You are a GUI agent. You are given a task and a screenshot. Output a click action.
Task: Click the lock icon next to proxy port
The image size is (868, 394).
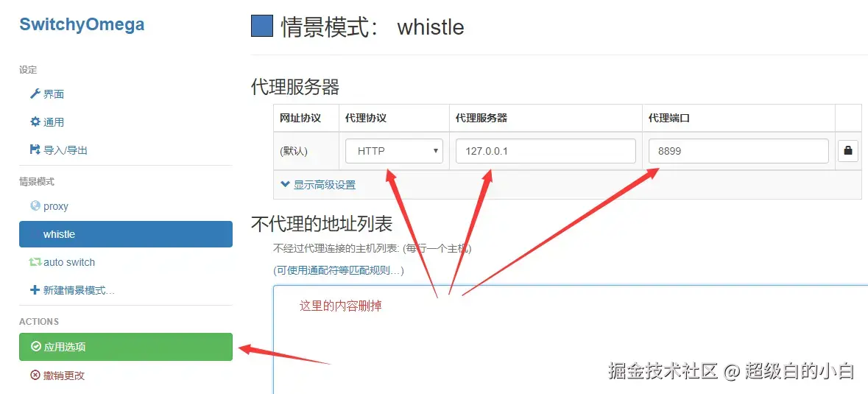[847, 150]
